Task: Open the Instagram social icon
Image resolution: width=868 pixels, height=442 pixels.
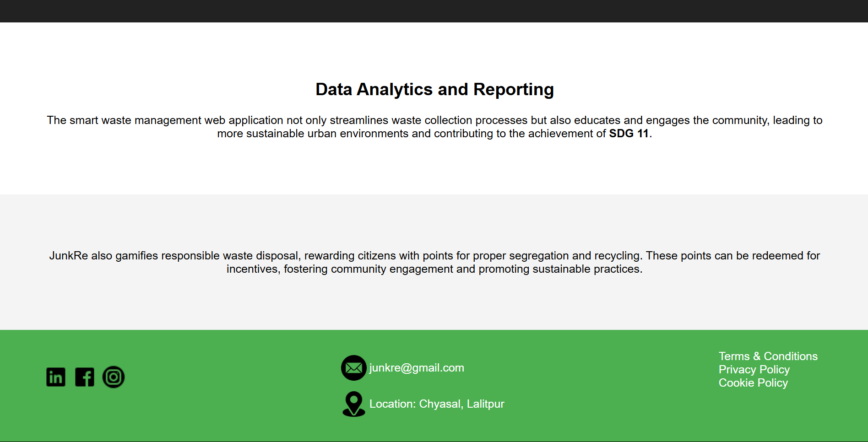Action: (x=114, y=377)
